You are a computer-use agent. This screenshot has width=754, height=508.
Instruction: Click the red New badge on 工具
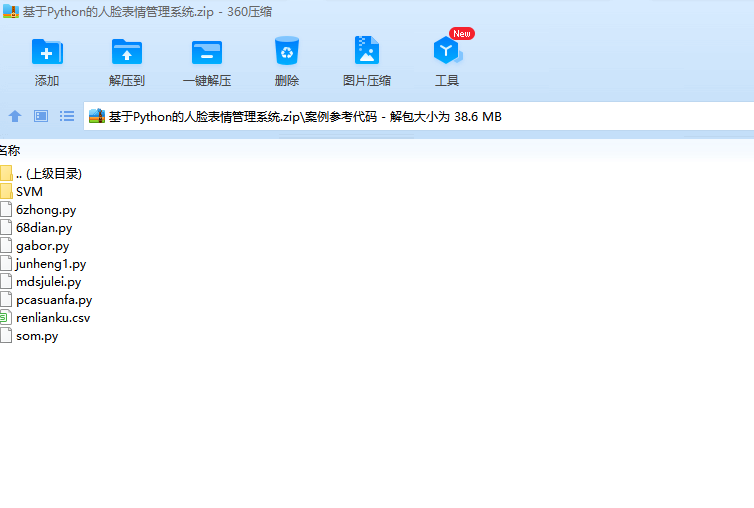click(462, 34)
